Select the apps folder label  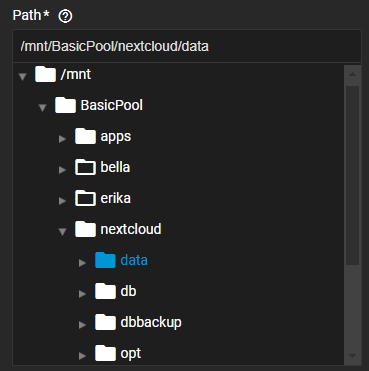[116, 137]
